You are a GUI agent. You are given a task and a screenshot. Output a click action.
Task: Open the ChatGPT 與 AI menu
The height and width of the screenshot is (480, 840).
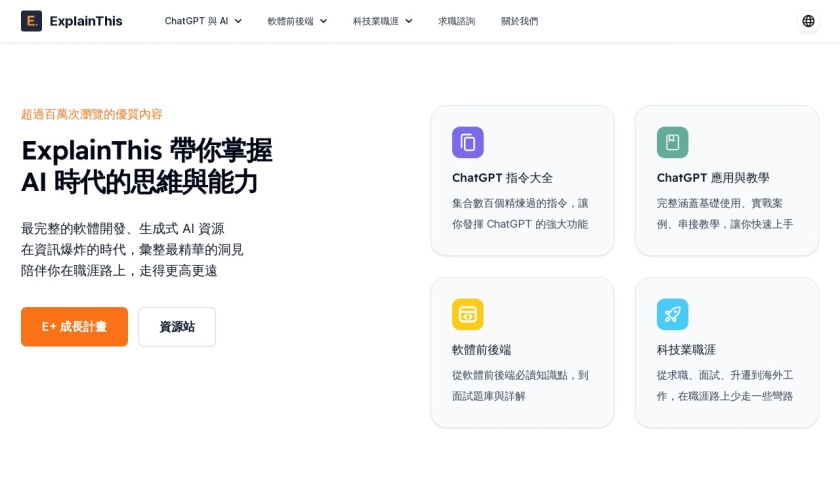click(203, 21)
